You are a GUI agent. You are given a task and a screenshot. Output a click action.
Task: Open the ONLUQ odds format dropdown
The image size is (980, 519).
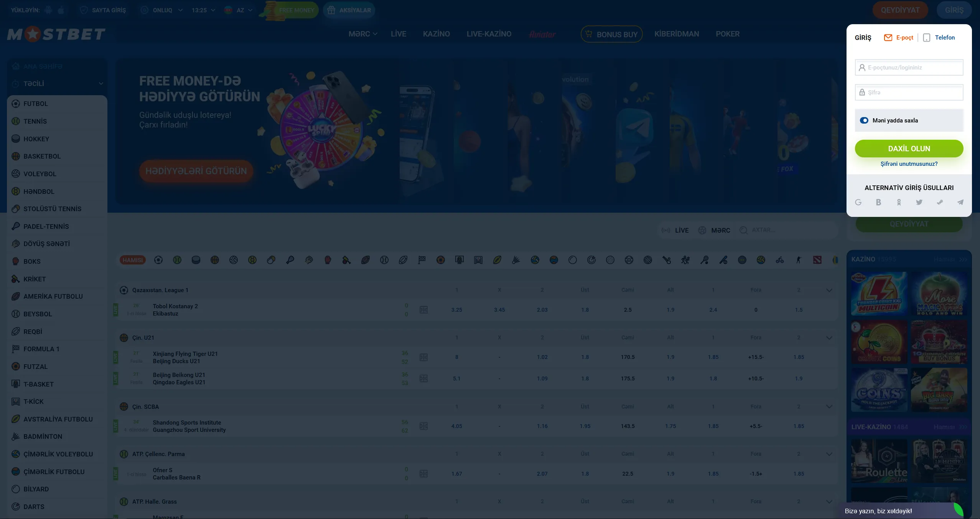[161, 10]
